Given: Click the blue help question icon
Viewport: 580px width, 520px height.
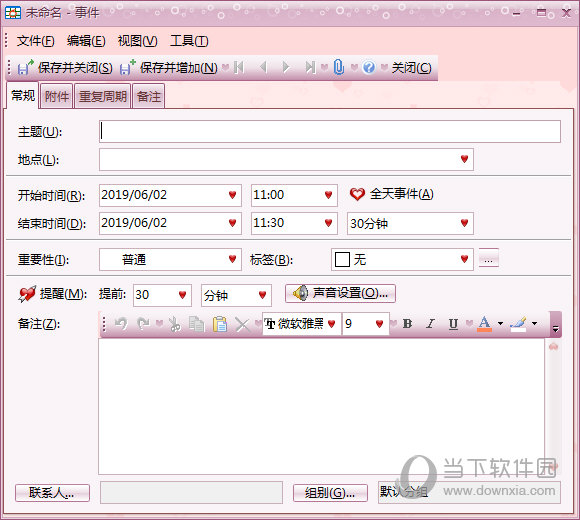Looking at the screenshot, I should pyautogui.click(x=369, y=67).
